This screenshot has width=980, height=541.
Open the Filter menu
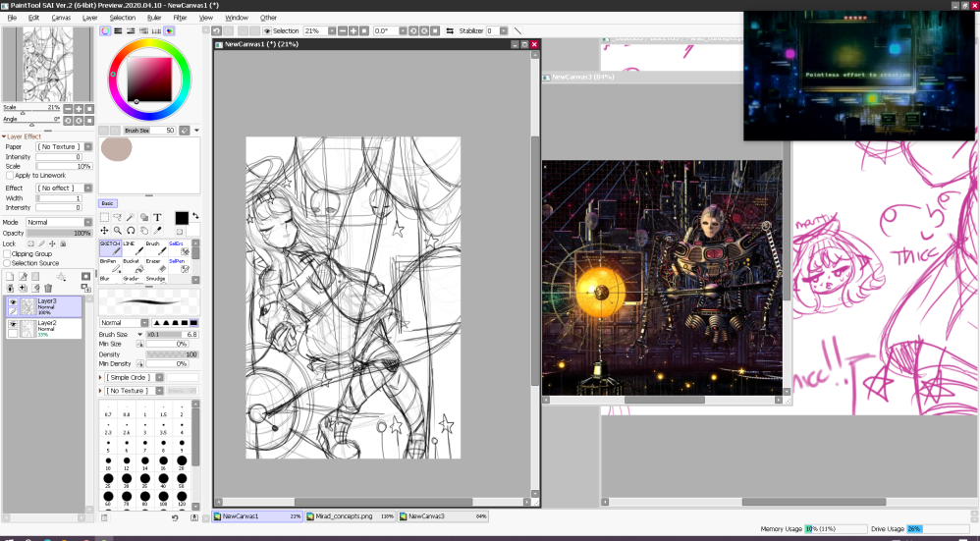click(x=180, y=18)
